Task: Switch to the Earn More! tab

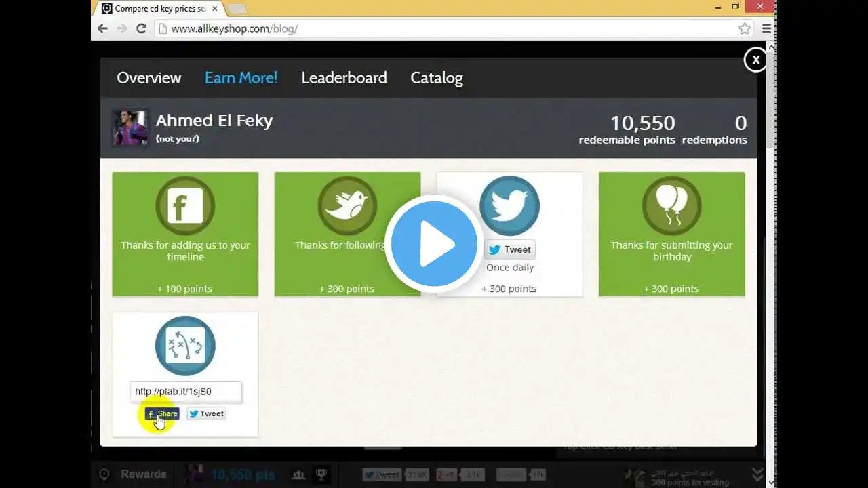Action: click(x=241, y=78)
